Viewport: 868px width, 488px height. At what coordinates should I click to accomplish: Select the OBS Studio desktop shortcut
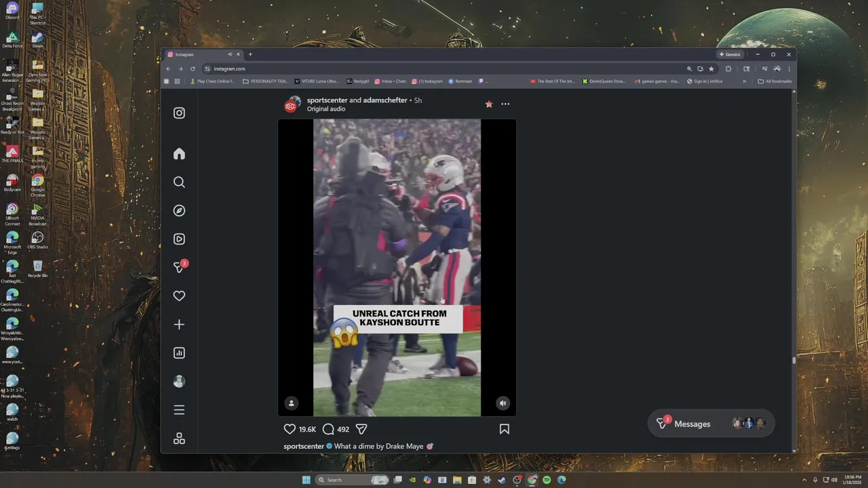click(x=37, y=240)
